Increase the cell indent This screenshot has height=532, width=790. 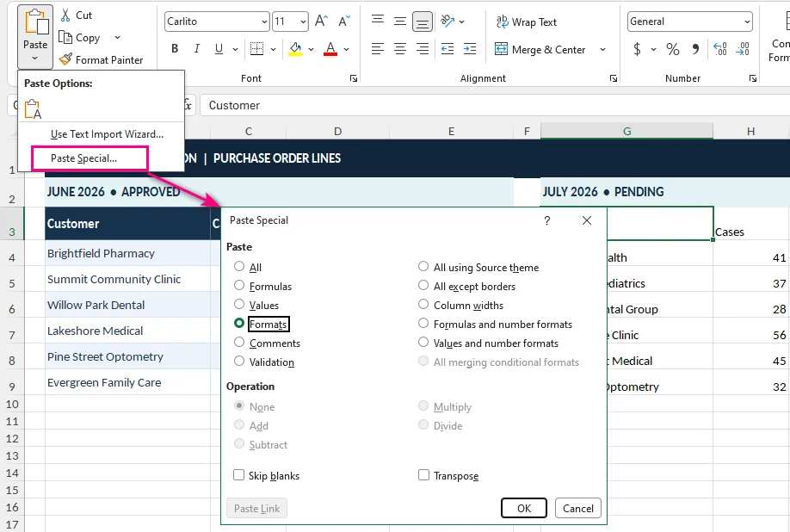tap(470, 49)
